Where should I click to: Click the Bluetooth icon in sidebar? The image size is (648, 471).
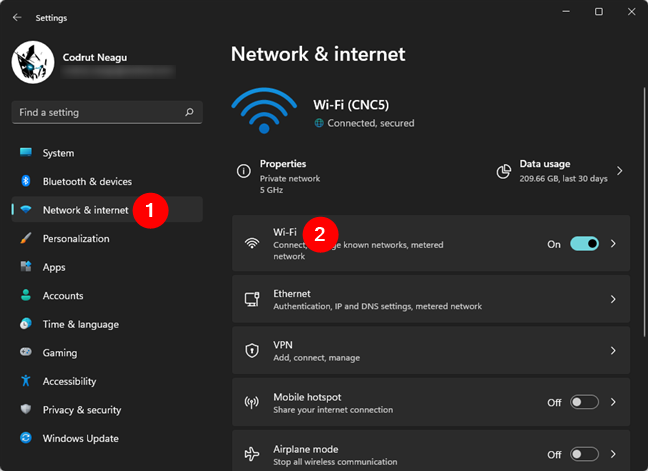point(26,181)
